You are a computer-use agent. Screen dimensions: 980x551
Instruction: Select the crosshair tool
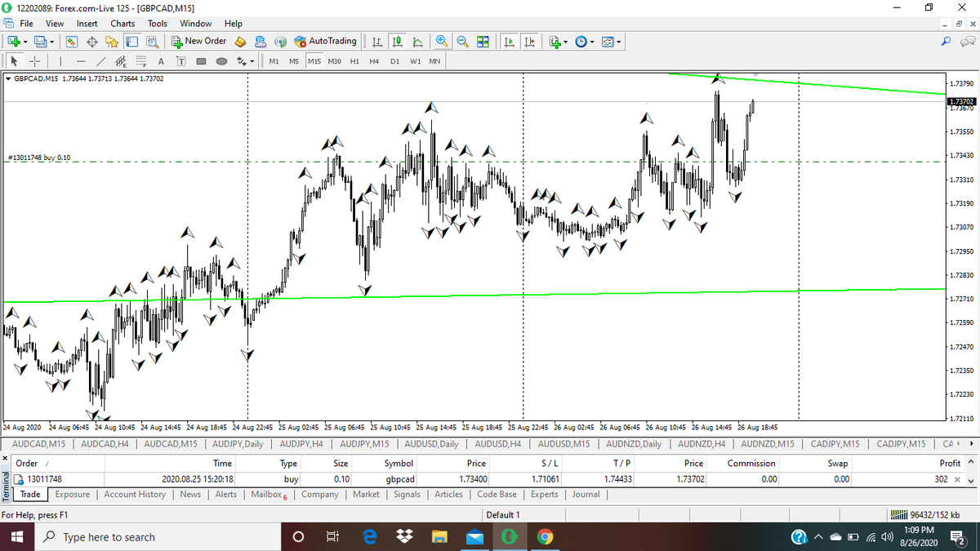click(x=35, y=61)
